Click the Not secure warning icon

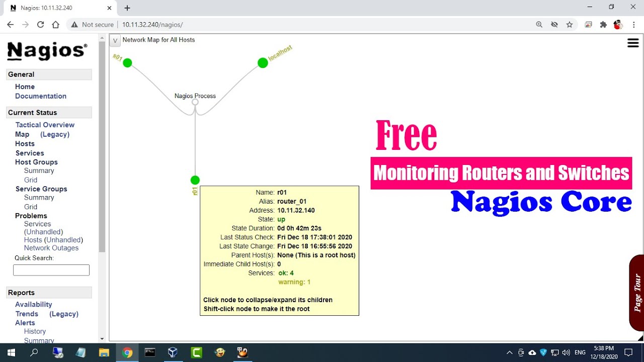(x=74, y=25)
